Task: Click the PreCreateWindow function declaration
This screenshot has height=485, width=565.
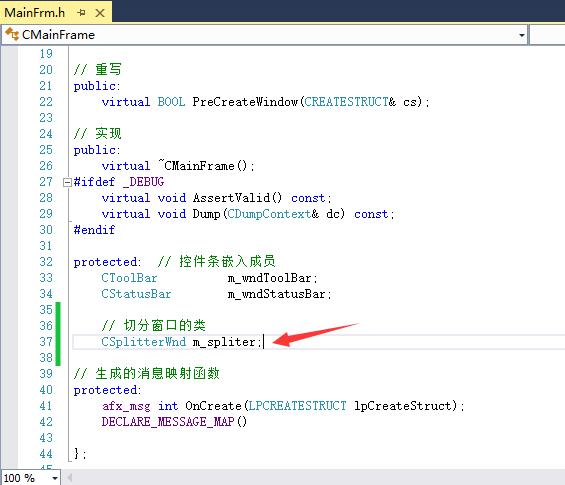Action: tap(245, 102)
